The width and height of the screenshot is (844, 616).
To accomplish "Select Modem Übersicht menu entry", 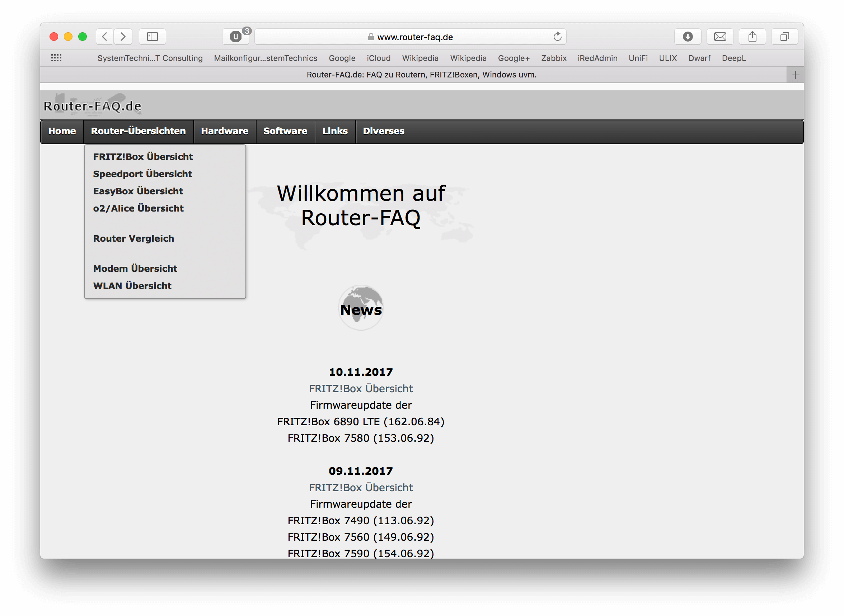I will click(135, 269).
